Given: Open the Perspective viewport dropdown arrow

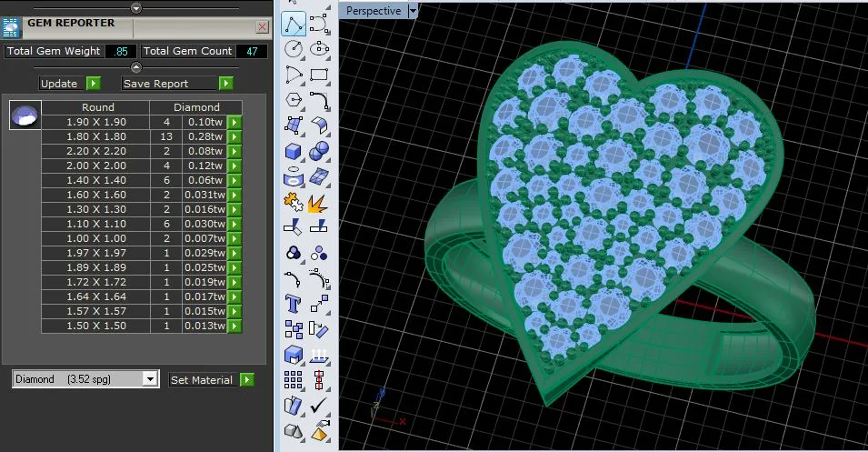Looking at the screenshot, I should [413, 11].
